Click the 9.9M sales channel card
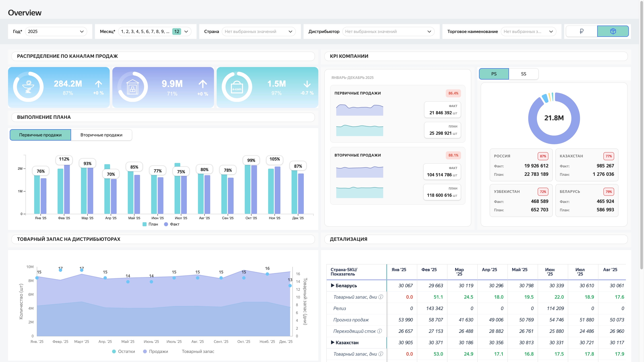 click(163, 87)
